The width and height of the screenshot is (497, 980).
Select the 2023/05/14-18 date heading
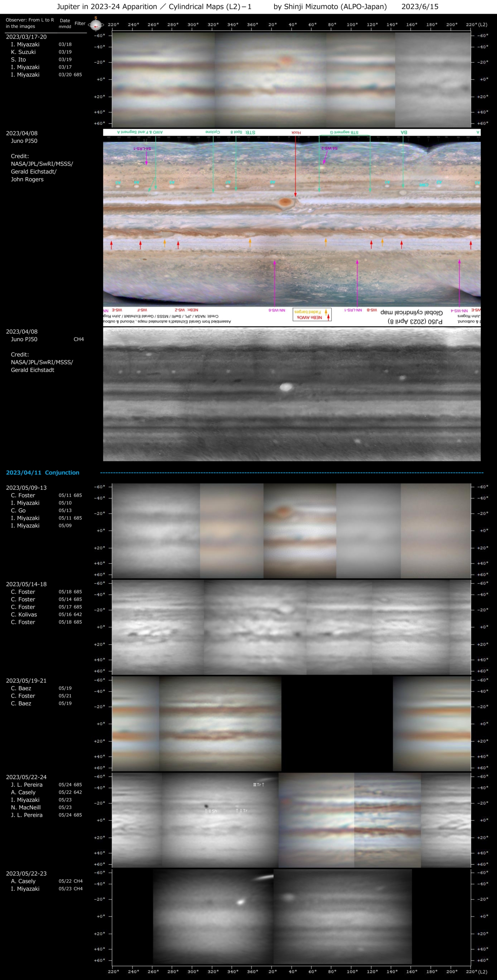(x=26, y=584)
